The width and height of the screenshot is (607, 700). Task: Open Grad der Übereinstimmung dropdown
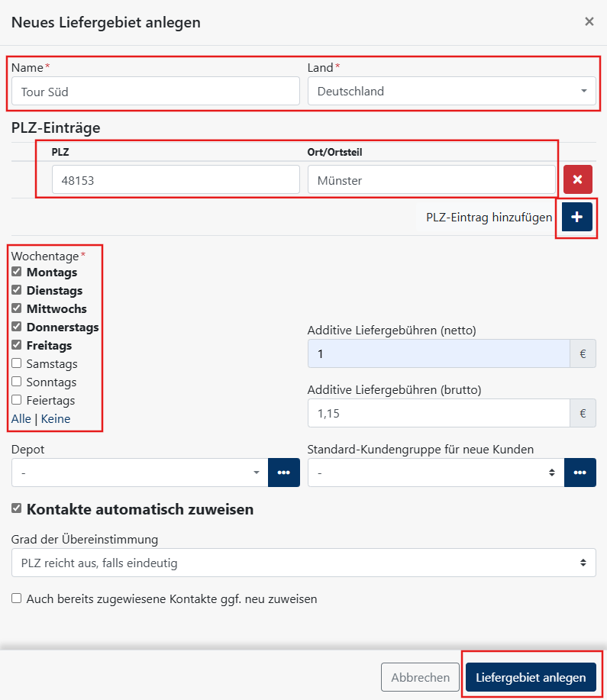[303, 563]
